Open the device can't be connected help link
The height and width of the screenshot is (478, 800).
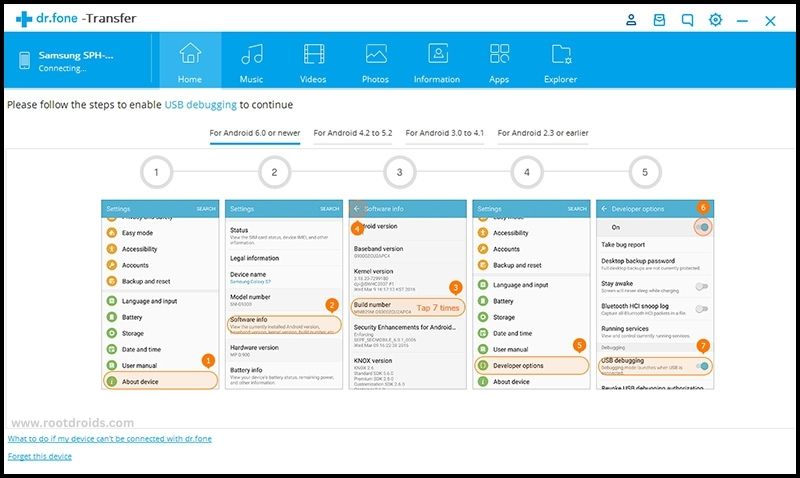point(109,439)
